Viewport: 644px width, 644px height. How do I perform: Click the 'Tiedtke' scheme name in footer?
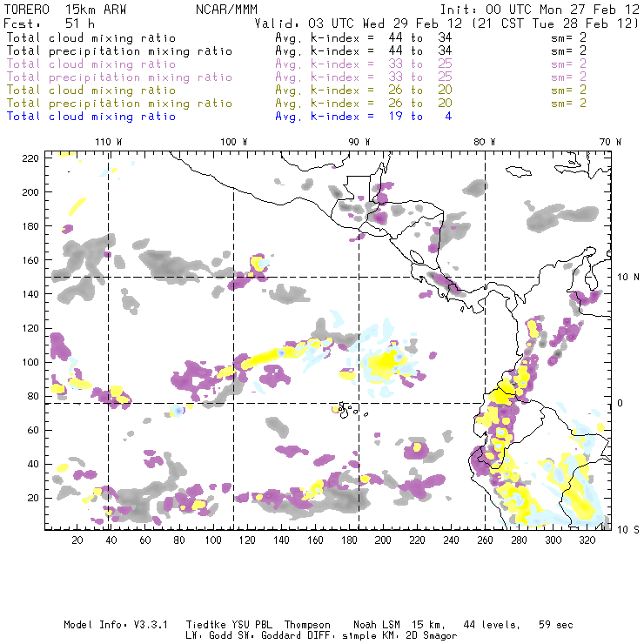pyautogui.click(x=205, y=625)
